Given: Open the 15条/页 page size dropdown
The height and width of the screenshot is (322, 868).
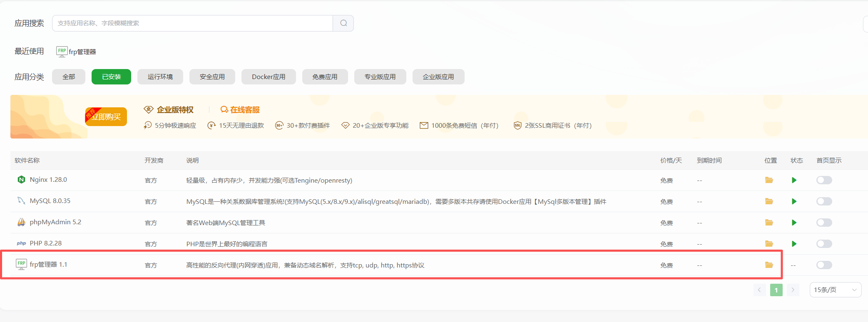Looking at the screenshot, I should [x=835, y=290].
